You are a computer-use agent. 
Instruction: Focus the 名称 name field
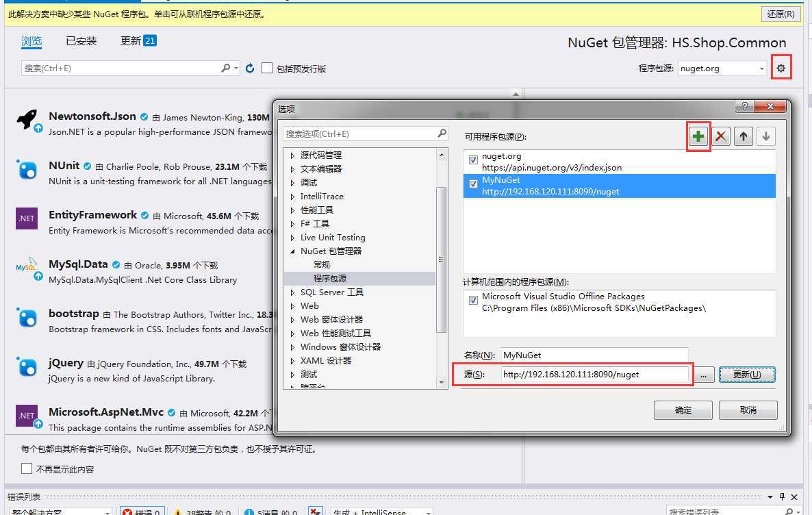pos(594,355)
